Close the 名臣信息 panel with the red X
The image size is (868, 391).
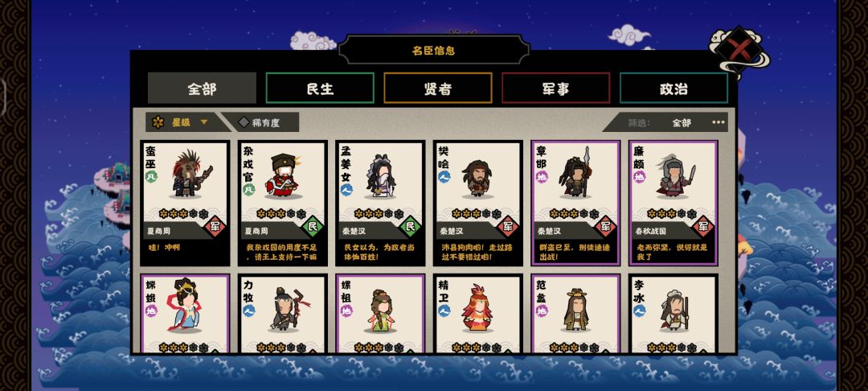tap(739, 51)
